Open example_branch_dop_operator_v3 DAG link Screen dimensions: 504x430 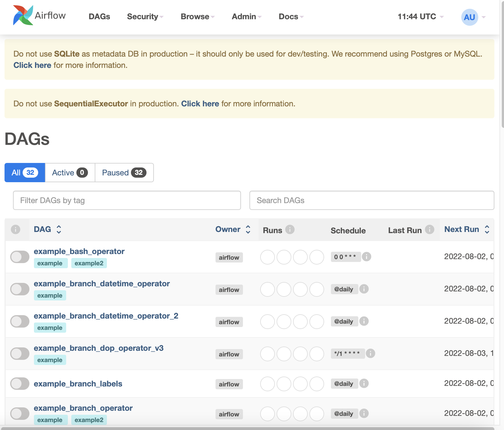click(99, 348)
